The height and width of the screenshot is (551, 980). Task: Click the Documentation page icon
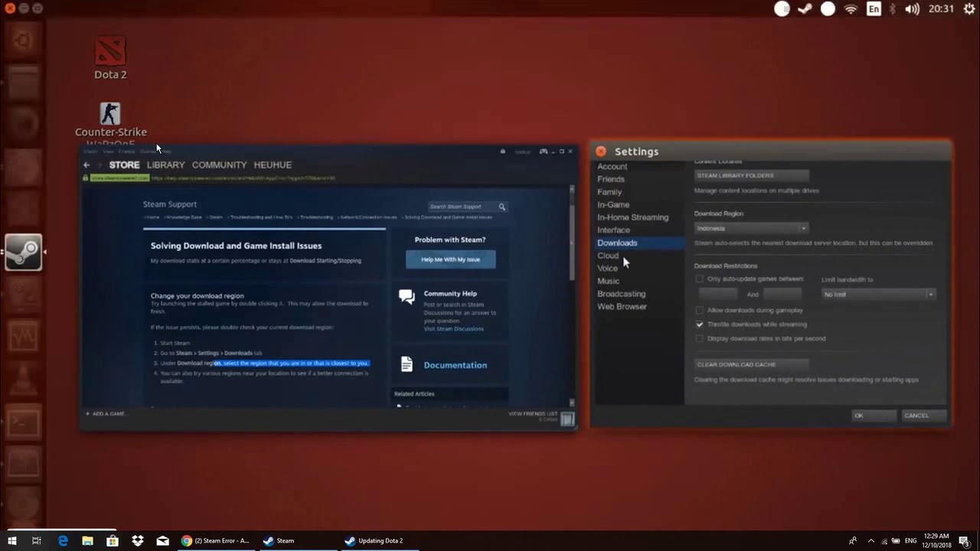coord(407,364)
